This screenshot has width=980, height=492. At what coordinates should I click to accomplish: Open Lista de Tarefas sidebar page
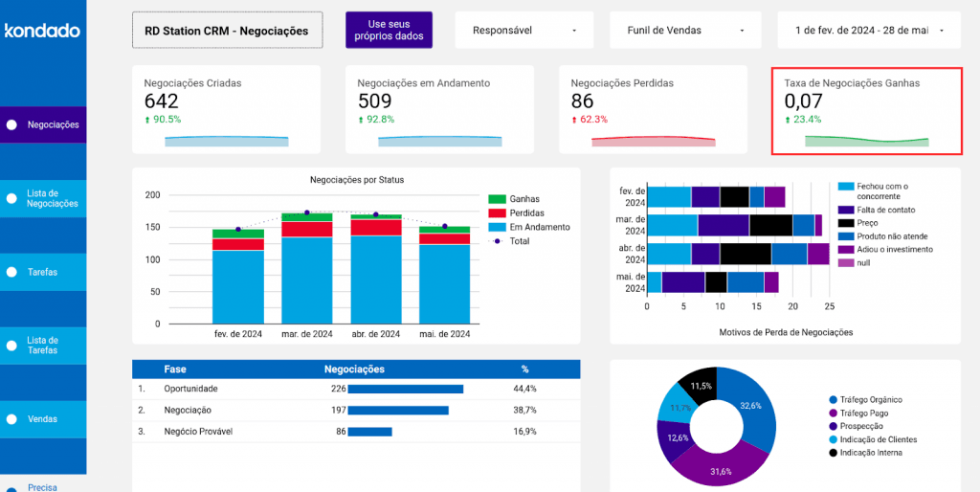tap(43, 346)
